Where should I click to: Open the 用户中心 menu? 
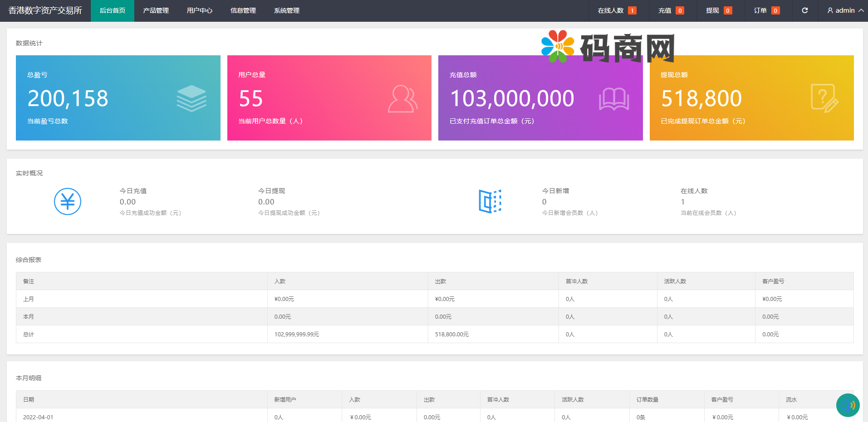coord(199,10)
